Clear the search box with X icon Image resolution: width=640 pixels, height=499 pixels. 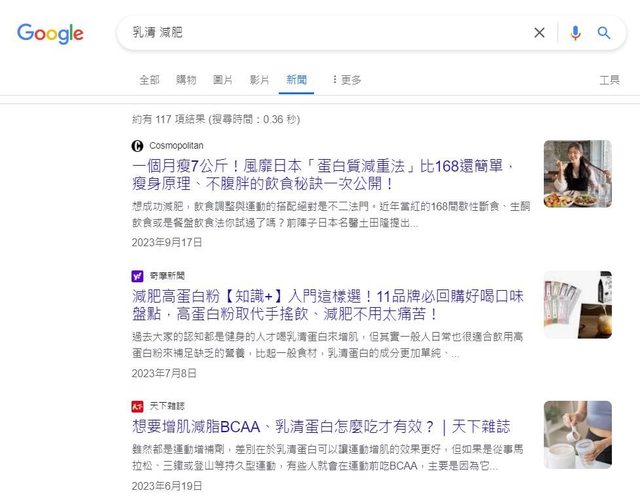coord(539,33)
